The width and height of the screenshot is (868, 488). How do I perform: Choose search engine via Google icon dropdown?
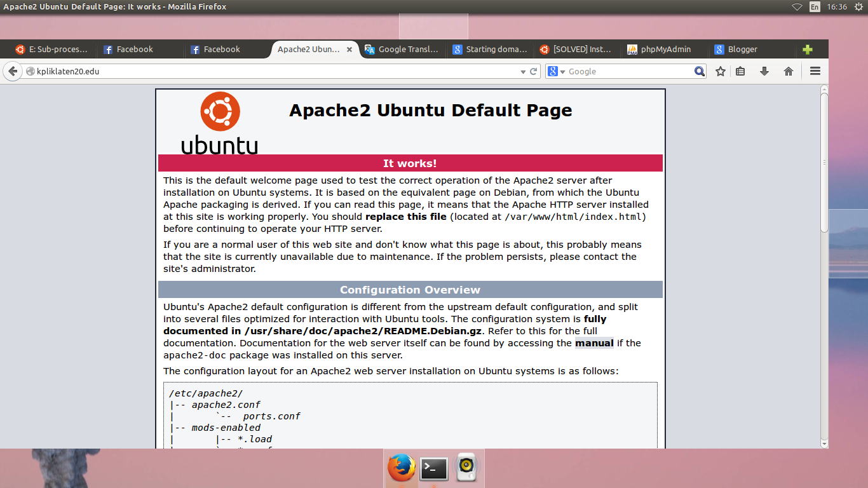[556, 72]
